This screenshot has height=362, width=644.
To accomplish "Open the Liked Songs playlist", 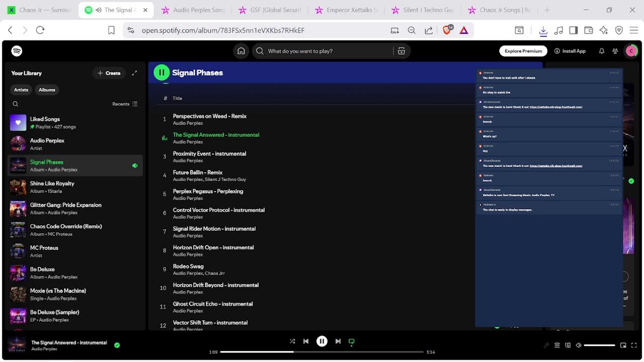I will 75,123.
